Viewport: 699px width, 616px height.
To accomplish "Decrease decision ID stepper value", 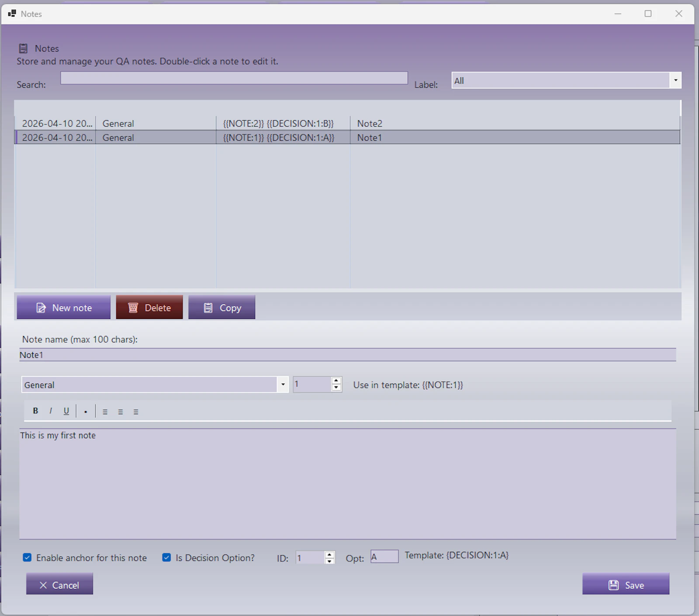I will 329,561.
